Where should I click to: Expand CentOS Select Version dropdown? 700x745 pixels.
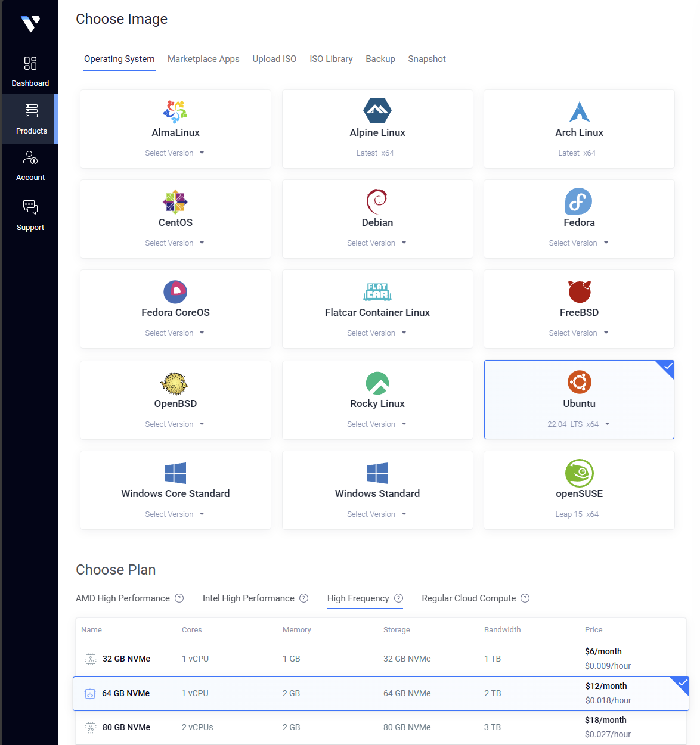click(x=175, y=243)
